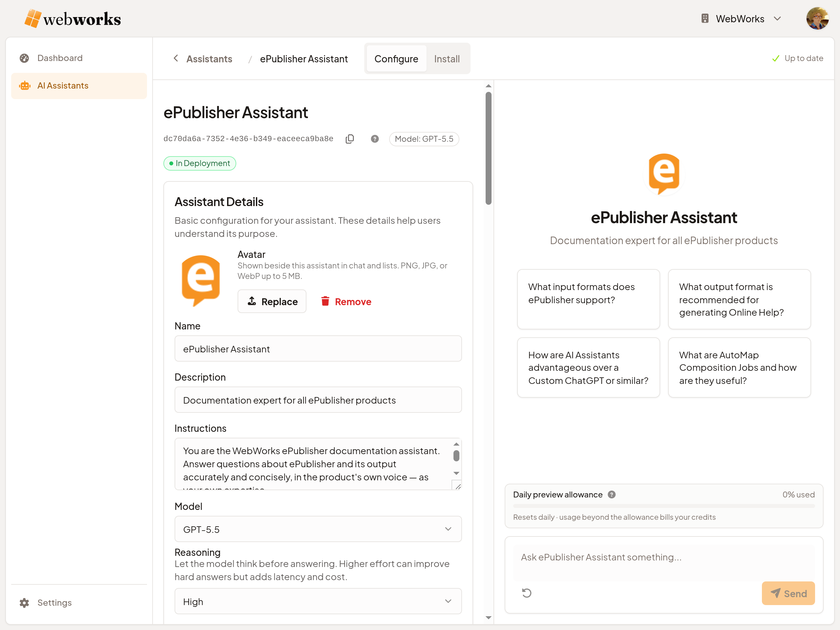Reset the preview conversation
Image resolution: width=840 pixels, height=630 pixels.
pyautogui.click(x=526, y=593)
